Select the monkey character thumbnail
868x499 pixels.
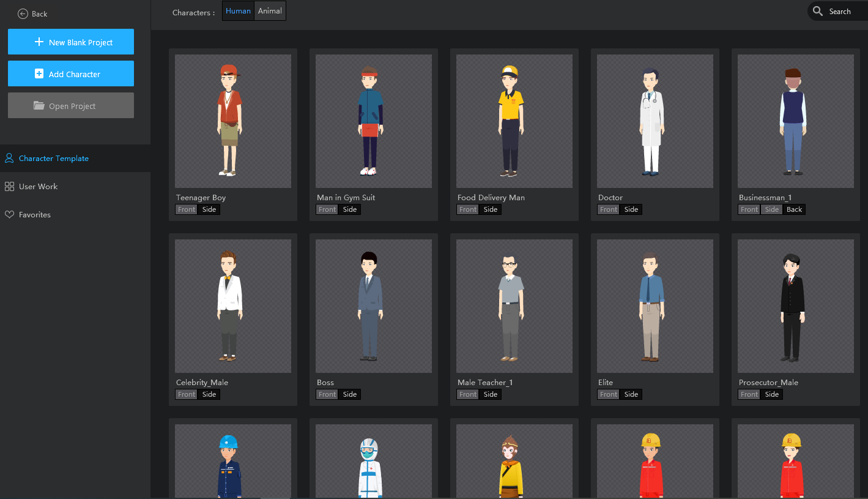(514, 462)
